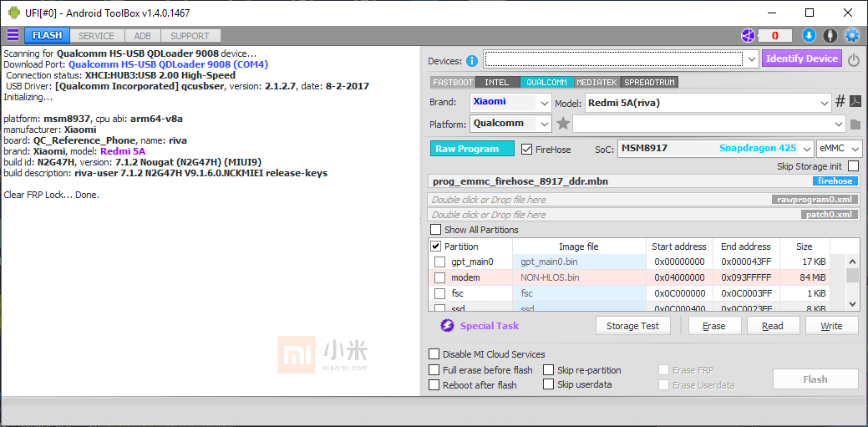Expand the favorites dropdown beside the star

click(x=840, y=124)
